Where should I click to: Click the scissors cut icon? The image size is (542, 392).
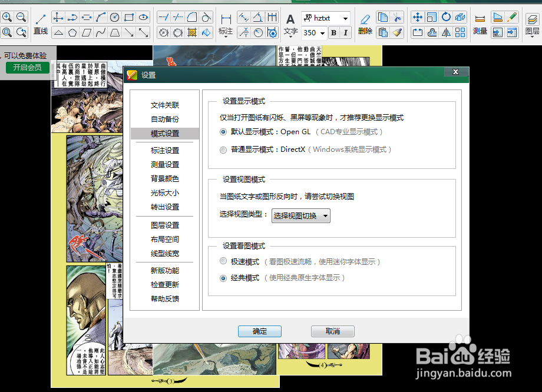pyautogui.click(x=397, y=17)
